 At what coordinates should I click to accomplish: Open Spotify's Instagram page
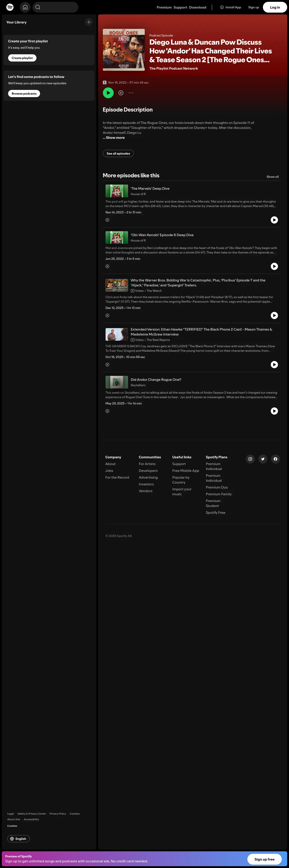tap(250, 459)
